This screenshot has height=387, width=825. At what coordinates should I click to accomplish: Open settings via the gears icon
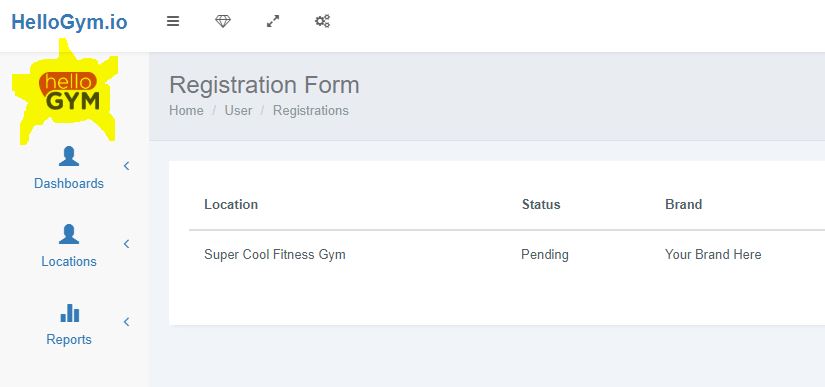322,22
